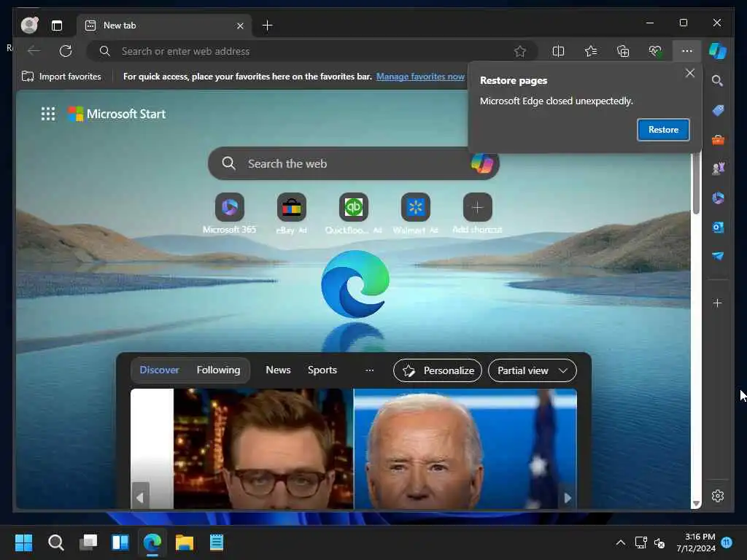Screen dimensions: 747x560
Task: Open the Collections icon
Action: 623,51
